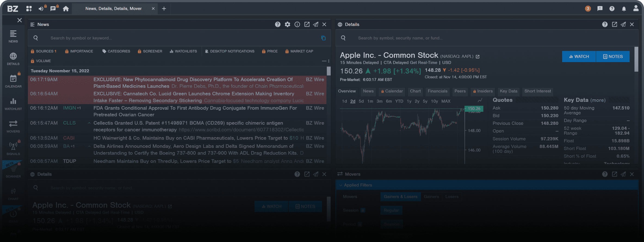Pop out the News panel window
Screen dimensions: 644x242
pyautogui.click(x=307, y=25)
